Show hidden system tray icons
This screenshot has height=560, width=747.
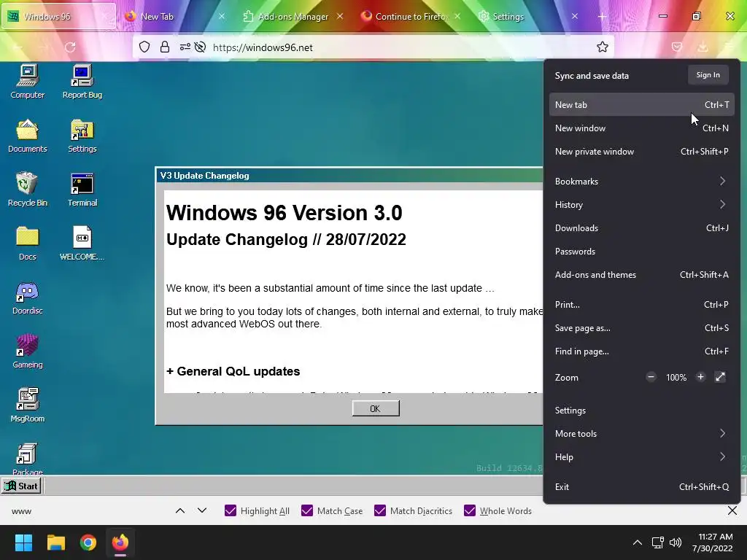(637, 542)
